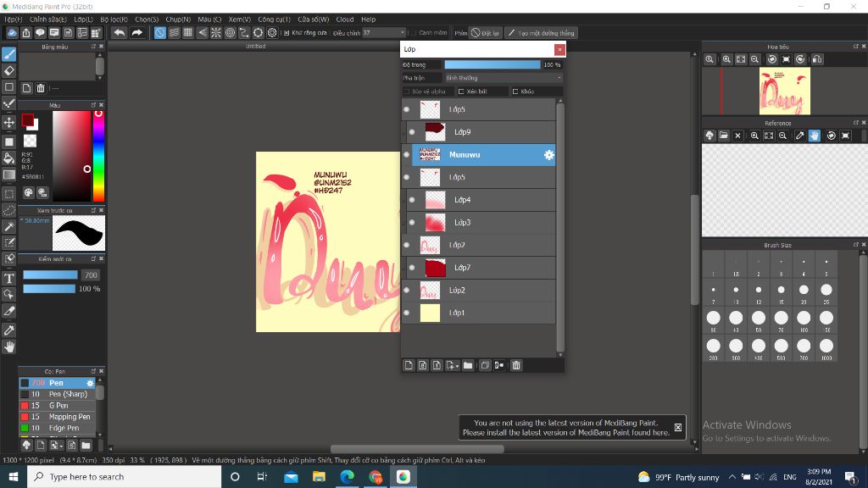Click the dark red foreground color swatch
868x488 pixels.
coord(27,120)
